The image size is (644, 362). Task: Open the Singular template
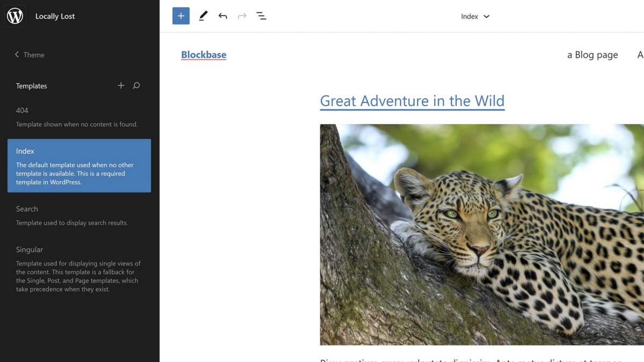[30, 250]
